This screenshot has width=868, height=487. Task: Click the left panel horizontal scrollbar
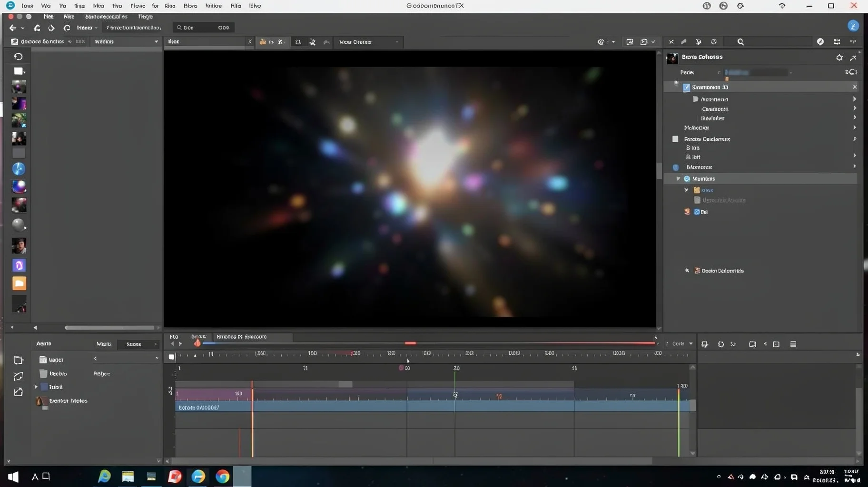(x=109, y=328)
